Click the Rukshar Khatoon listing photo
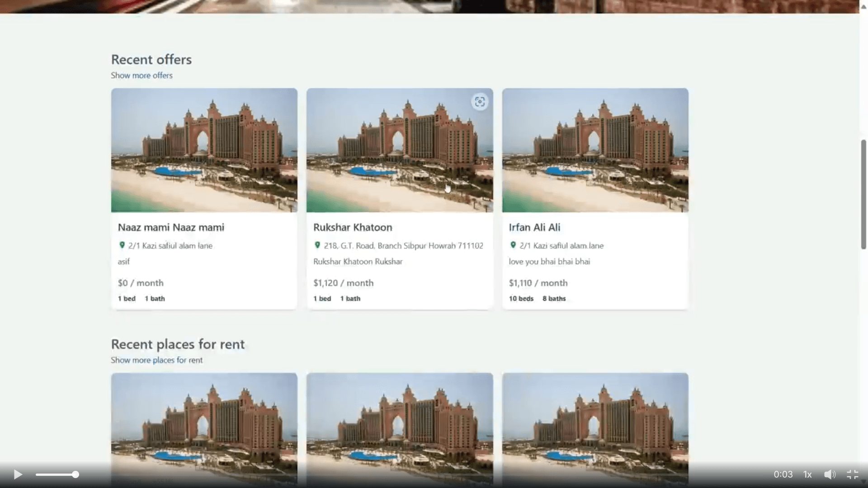Image resolution: width=868 pixels, height=488 pixels. pos(400,150)
